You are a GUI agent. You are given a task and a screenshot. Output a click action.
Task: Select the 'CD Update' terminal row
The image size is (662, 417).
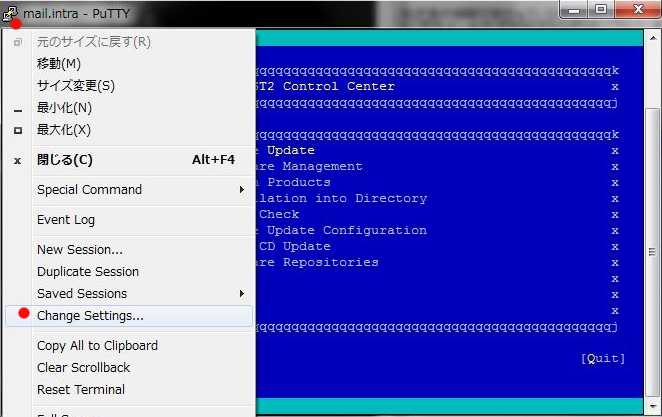(x=295, y=246)
